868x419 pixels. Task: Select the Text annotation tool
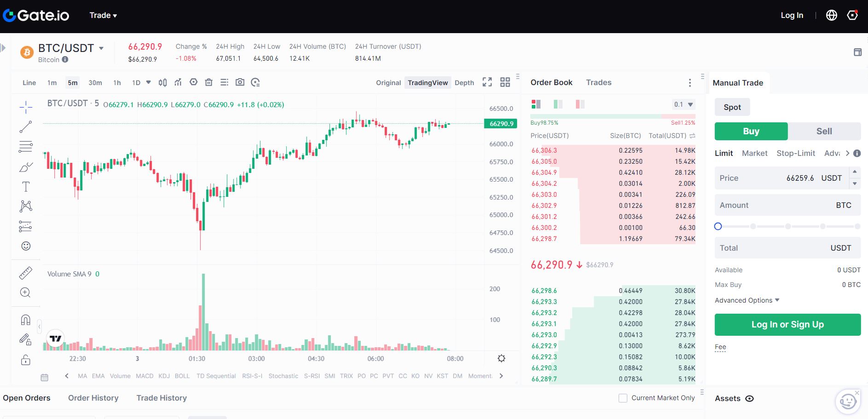[x=26, y=186]
